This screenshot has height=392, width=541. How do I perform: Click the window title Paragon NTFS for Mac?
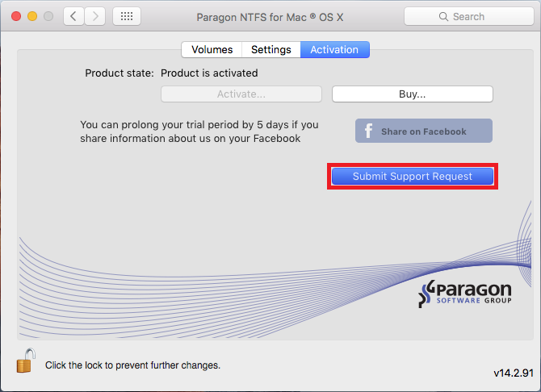pyautogui.click(x=270, y=17)
